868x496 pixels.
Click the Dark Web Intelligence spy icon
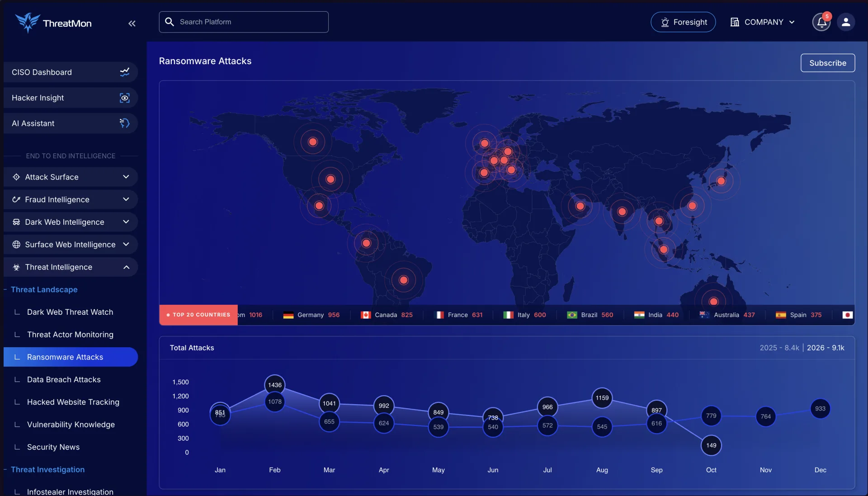(16, 222)
